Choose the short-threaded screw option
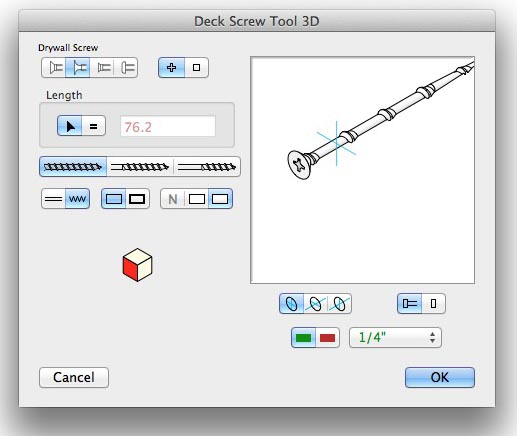The height and width of the screenshot is (436, 517). point(207,166)
